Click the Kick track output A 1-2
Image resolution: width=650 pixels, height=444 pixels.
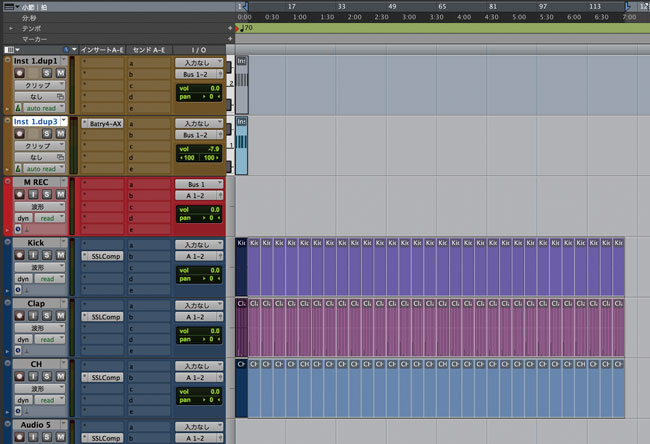tap(199, 256)
